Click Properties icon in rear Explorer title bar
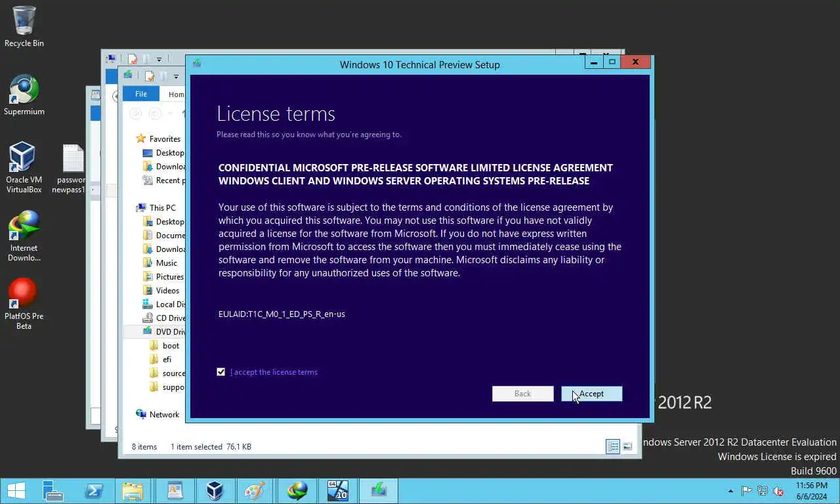840x504 pixels. 133,60
